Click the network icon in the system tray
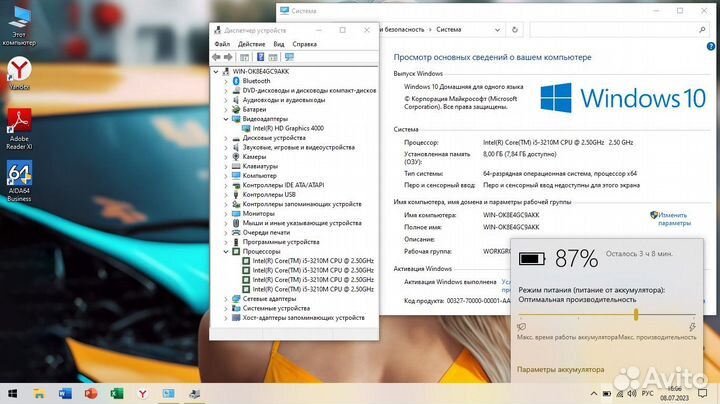 [620, 393]
